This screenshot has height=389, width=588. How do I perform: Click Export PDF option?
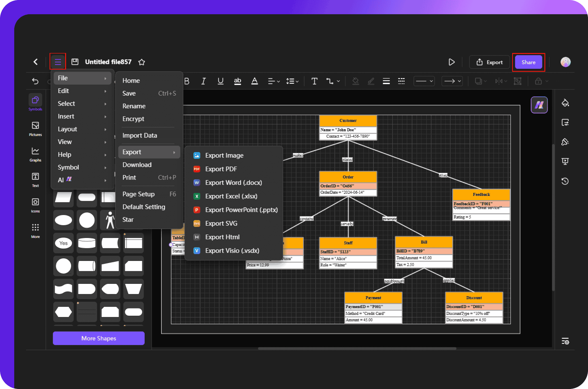pos(234,169)
